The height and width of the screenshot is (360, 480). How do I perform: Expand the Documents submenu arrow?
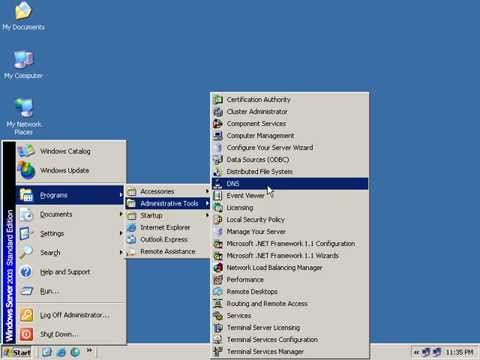point(121,214)
